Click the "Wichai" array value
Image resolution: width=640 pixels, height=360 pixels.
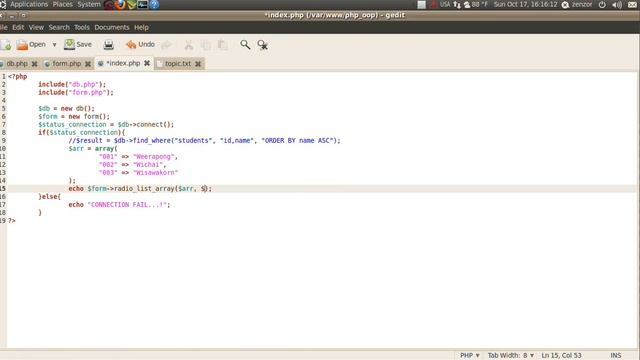click(148, 165)
